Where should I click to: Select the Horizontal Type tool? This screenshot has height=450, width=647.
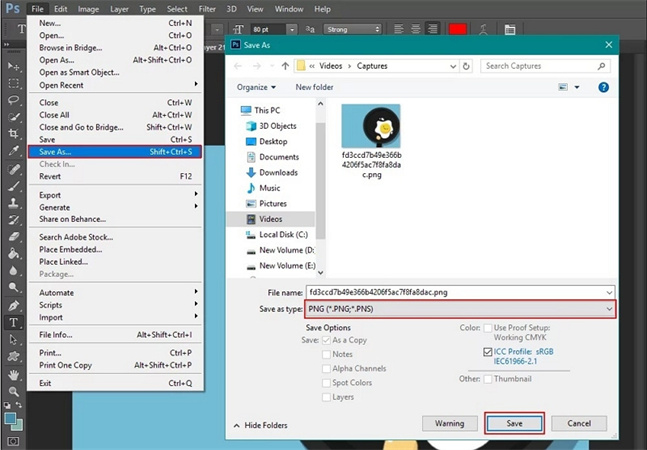pyautogui.click(x=14, y=322)
